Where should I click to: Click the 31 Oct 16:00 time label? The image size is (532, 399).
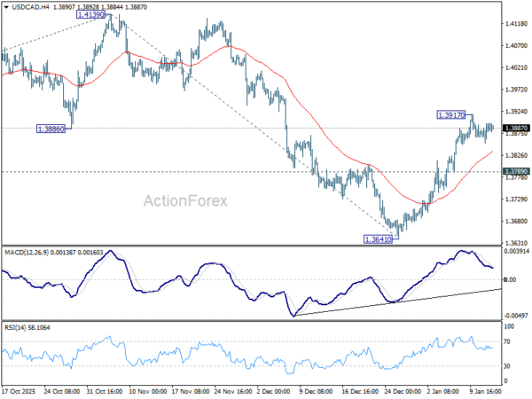[105, 392]
